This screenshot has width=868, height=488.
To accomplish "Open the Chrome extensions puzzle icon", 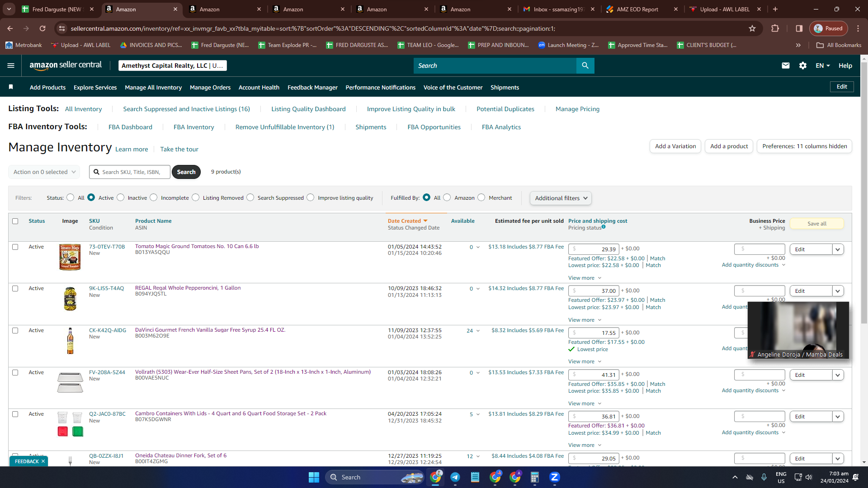I will 775,28.
